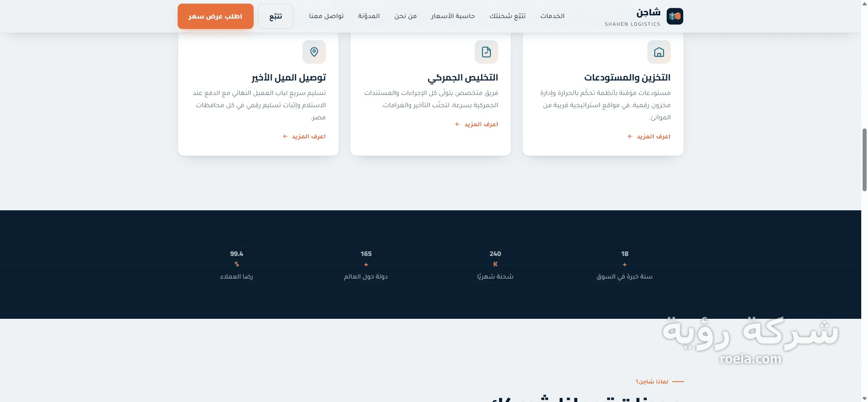Screen dimensions: 868x402
Task: Click the location pin icon on توصيل الميل الأخير card
Action: point(314,52)
